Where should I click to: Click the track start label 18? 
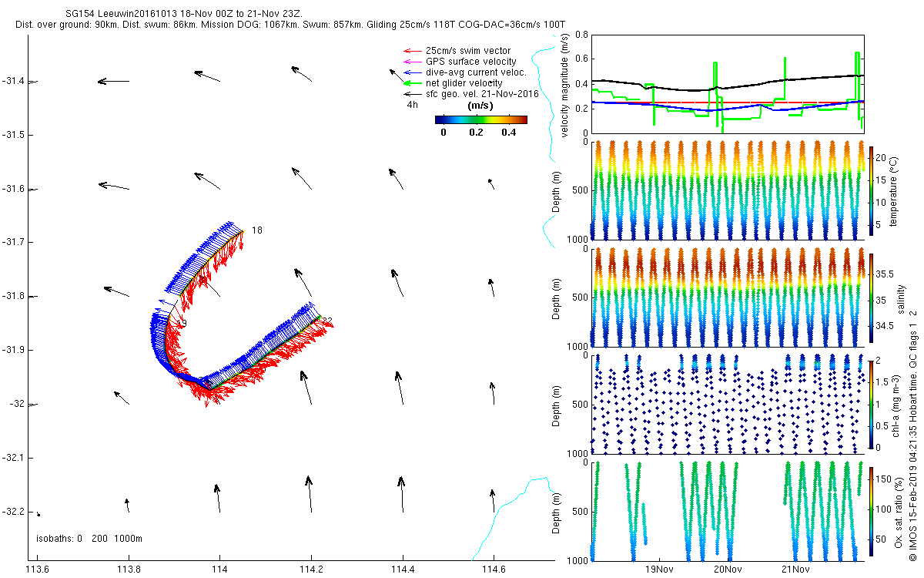(x=257, y=230)
